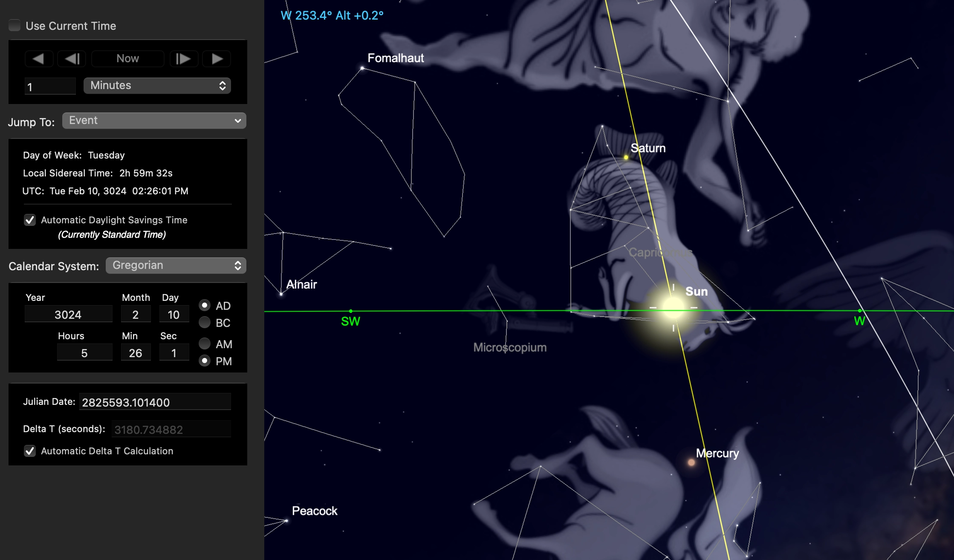Viewport: 954px width, 560px height.
Task: Open the Jump To Event dropdown
Action: (x=154, y=121)
